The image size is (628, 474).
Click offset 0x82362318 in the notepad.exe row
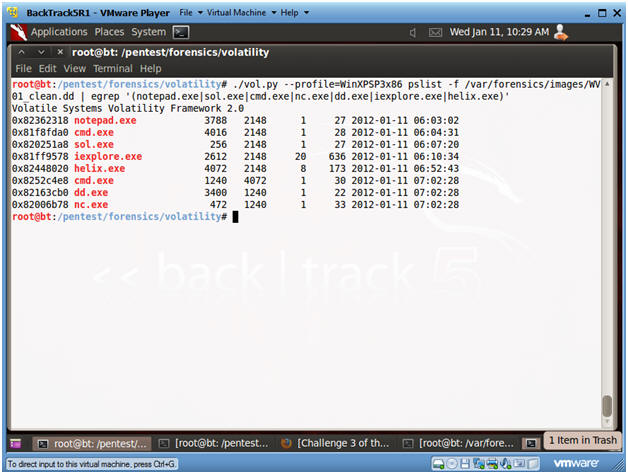point(40,121)
